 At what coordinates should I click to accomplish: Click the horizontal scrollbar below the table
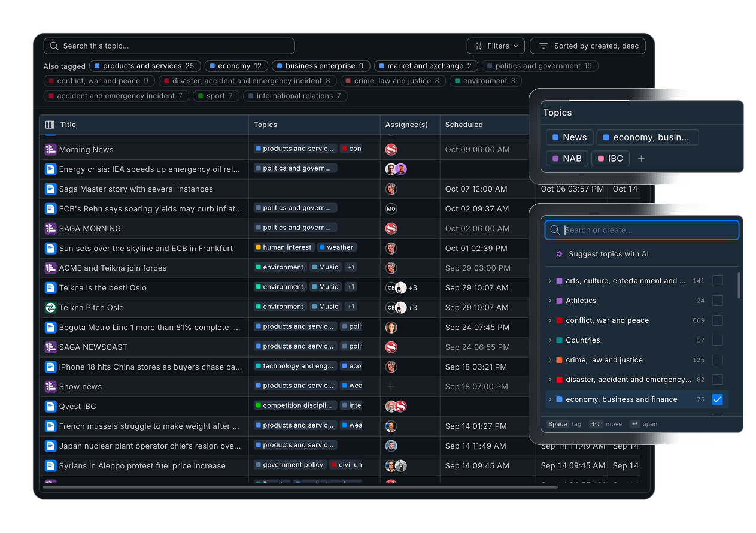(300, 487)
